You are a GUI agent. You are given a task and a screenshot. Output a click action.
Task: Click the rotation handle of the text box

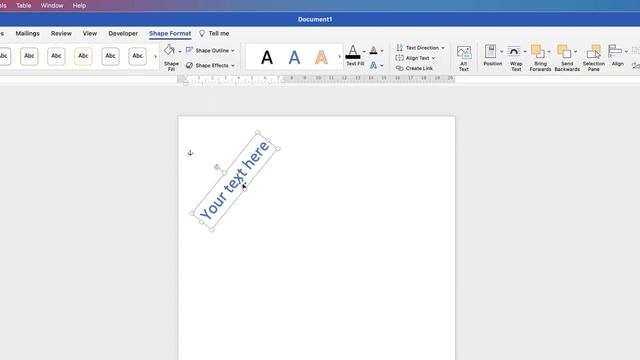(x=218, y=167)
